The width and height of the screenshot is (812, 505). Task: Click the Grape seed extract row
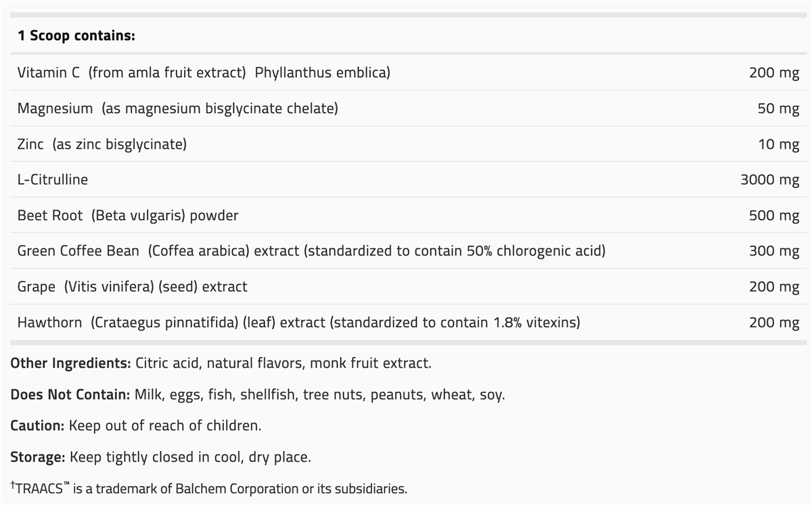(132, 287)
